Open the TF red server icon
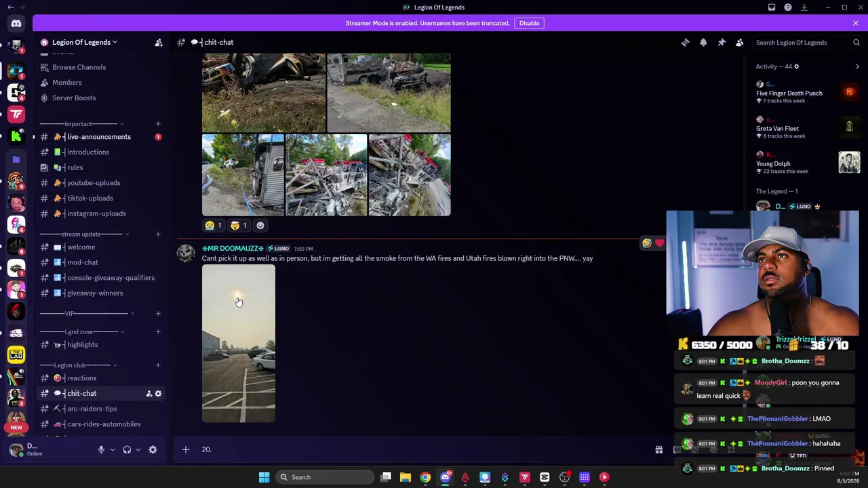 pos(16,114)
